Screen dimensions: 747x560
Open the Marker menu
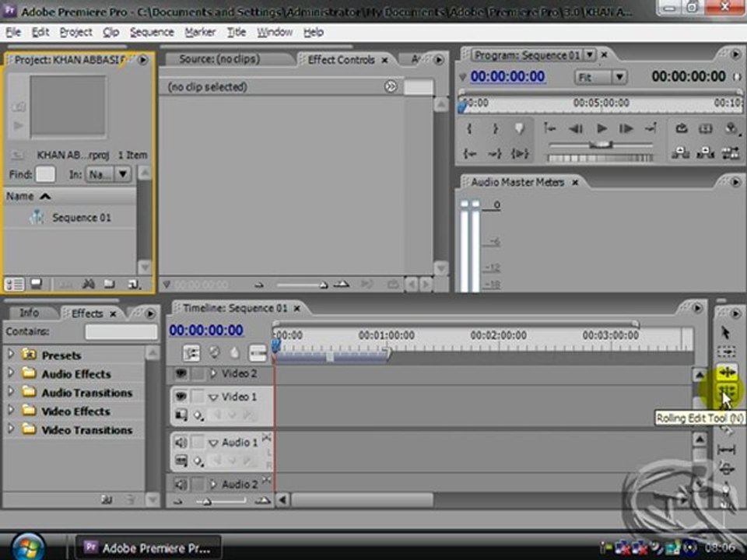coord(200,33)
